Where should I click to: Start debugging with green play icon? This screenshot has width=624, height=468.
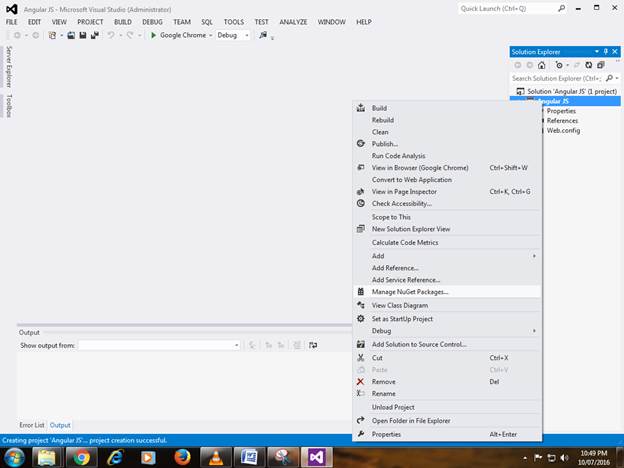[153, 35]
